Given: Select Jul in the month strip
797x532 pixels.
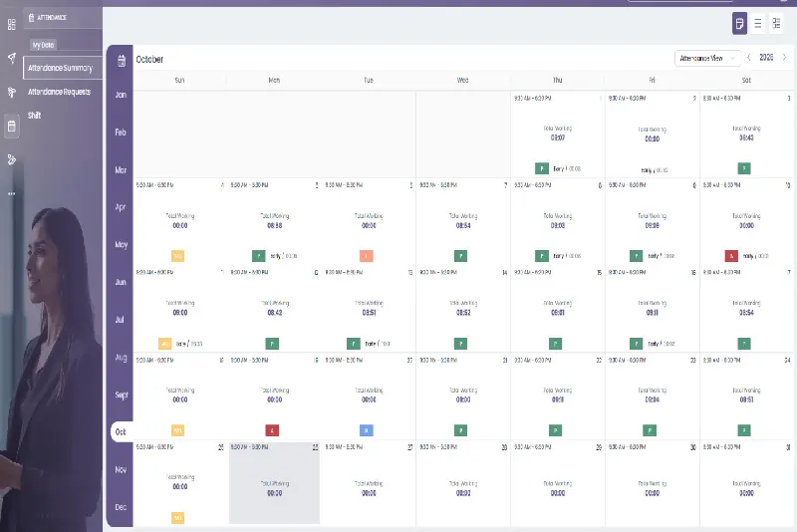Looking at the screenshot, I should (120, 320).
